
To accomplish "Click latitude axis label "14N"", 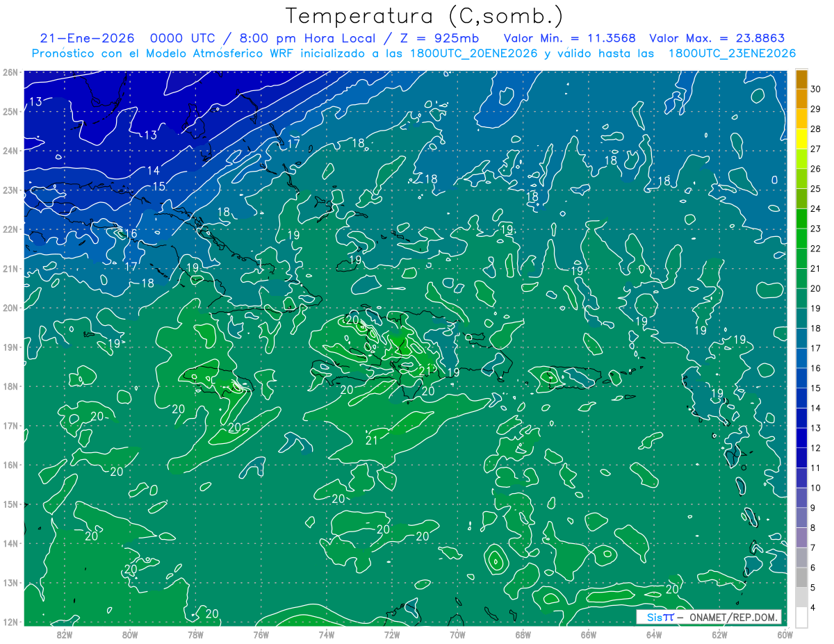I will (x=10, y=543).
